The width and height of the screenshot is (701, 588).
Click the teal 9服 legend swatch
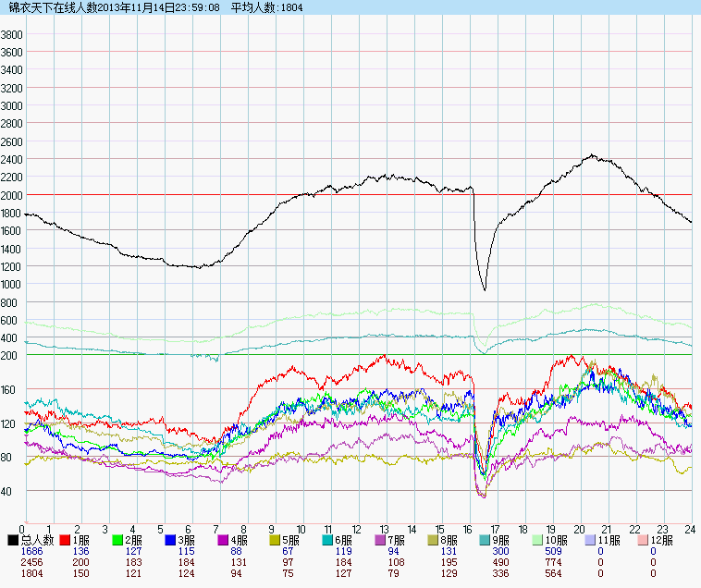click(x=486, y=539)
